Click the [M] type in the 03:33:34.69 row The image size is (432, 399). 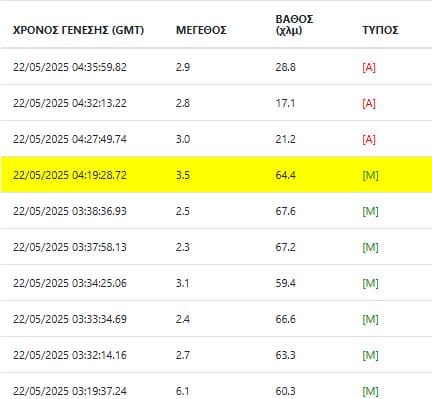[370, 320]
